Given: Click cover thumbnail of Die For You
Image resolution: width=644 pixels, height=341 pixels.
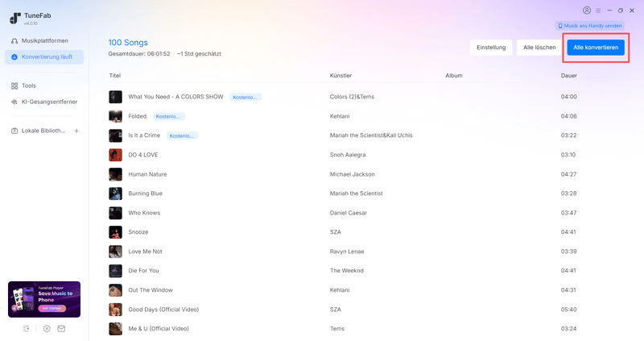Looking at the screenshot, I should pyautogui.click(x=115, y=271).
